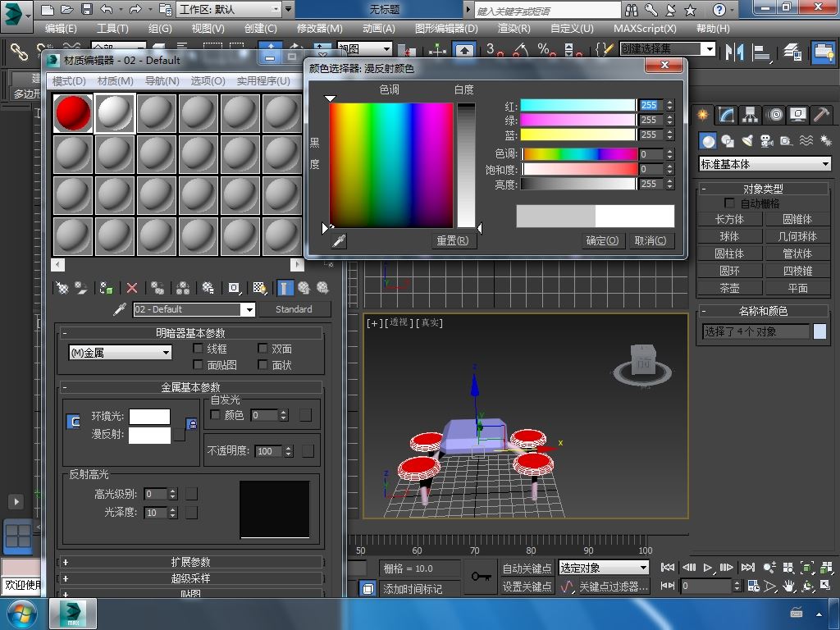Click the Mirror tool in main toolbar
Viewport: 840px width, 630px height.
tap(734, 52)
